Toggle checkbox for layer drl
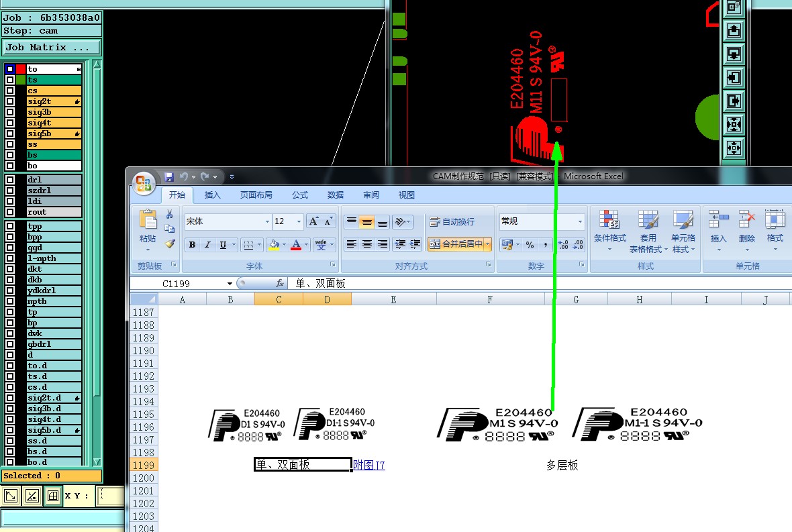 tap(9, 180)
